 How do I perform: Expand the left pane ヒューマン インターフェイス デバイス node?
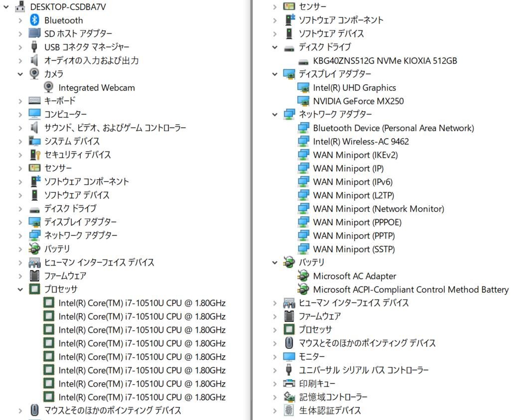pos(20,262)
